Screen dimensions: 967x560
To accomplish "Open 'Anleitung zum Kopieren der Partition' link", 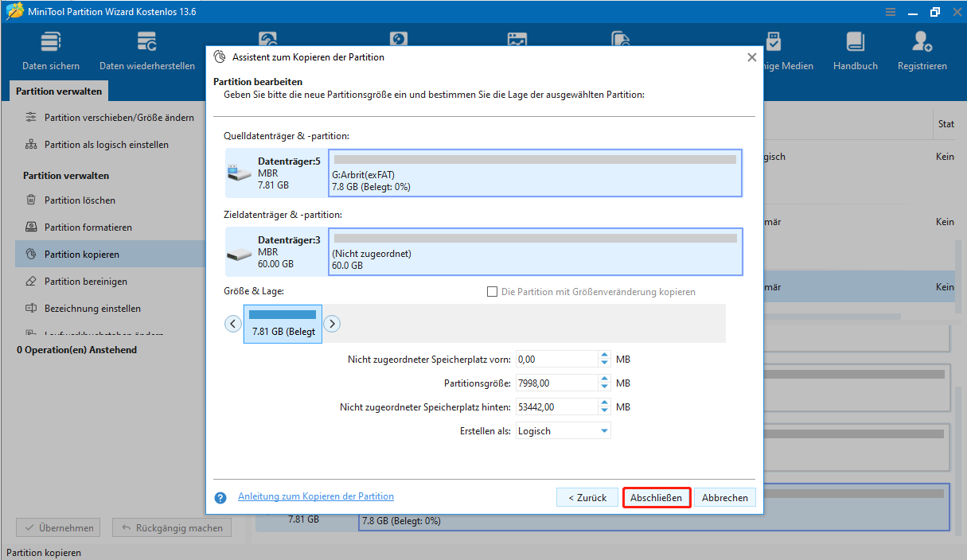I will click(x=316, y=496).
